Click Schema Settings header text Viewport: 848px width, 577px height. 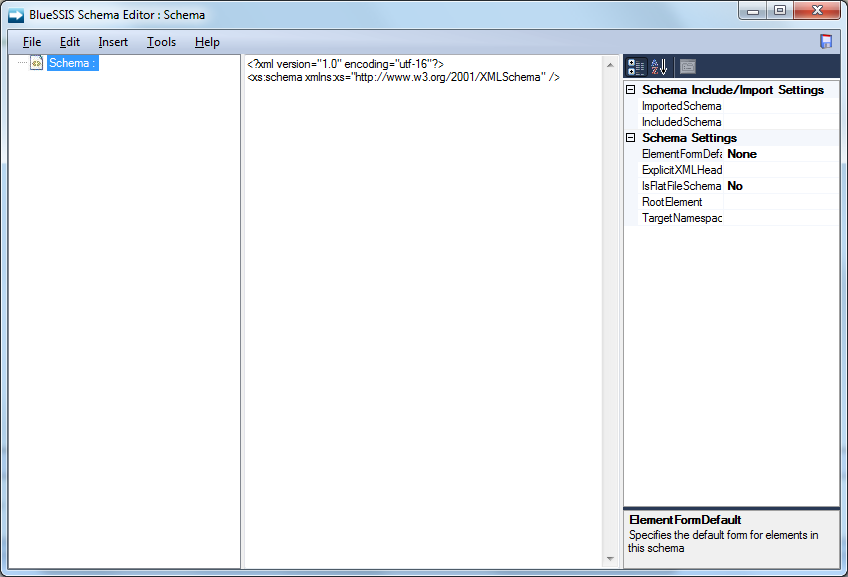[x=689, y=138]
